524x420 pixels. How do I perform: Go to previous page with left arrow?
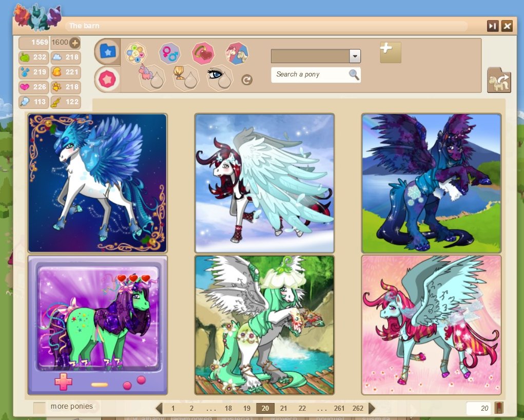159,409
